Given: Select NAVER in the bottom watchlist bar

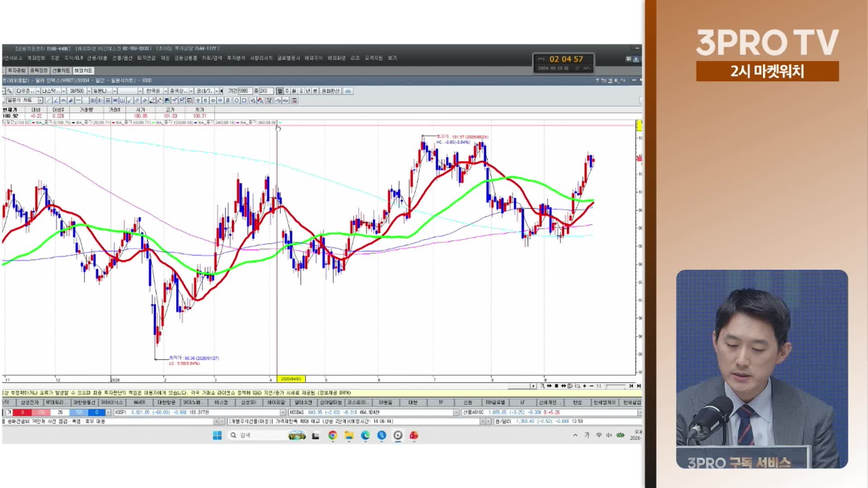Looking at the screenshot, I should (x=139, y=402).
